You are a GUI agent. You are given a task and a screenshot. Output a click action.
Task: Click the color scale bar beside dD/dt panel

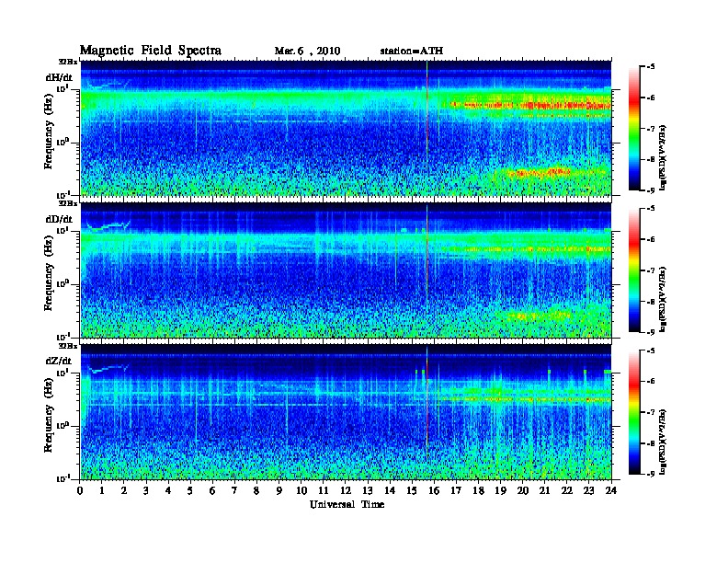click(634, 270)
